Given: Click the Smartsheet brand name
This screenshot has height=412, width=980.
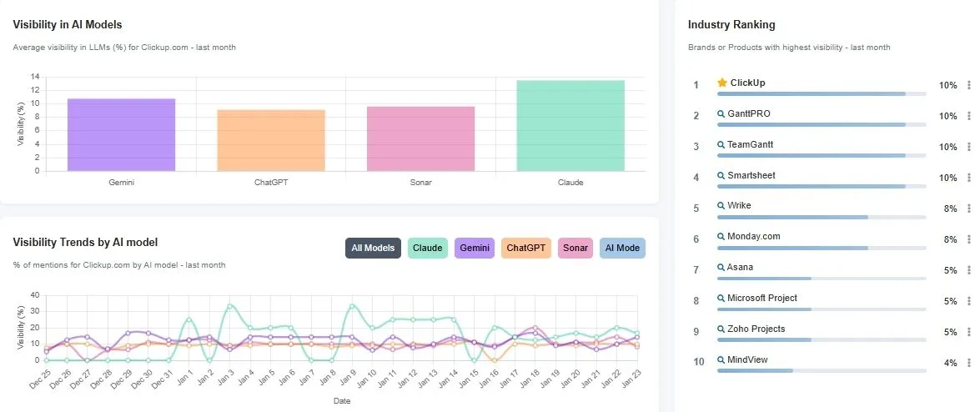Looking at the screenshot, I should pyautogui.click(x=751, y=176).
